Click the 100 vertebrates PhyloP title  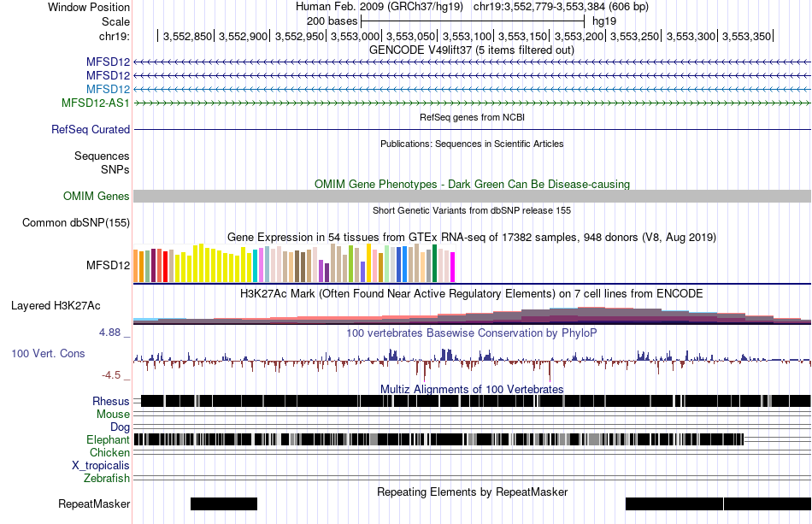point(472,333)
